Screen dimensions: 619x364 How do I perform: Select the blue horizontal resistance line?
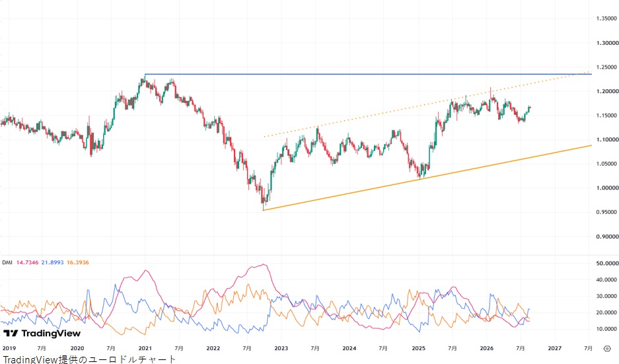[x=367, y=74]
